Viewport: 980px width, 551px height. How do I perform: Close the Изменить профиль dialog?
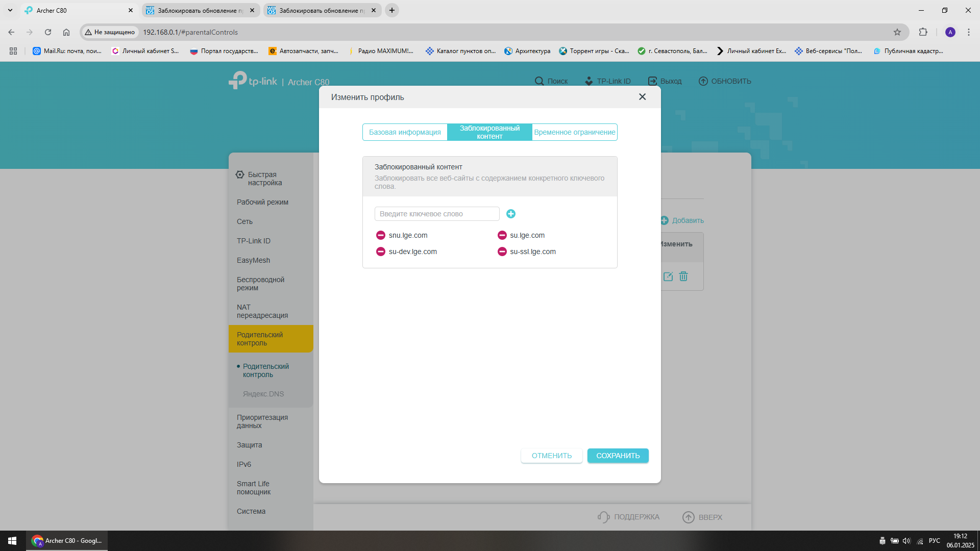point(642,97)
